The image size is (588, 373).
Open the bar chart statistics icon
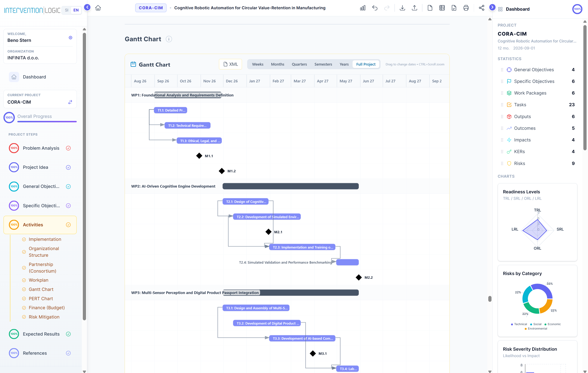[x=363, y=8]
